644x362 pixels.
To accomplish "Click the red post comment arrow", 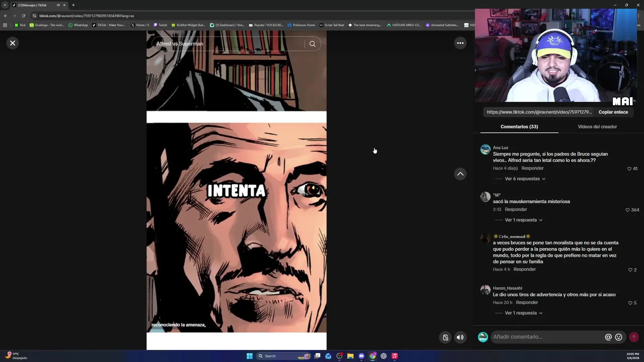I will [x=634, y=337].
